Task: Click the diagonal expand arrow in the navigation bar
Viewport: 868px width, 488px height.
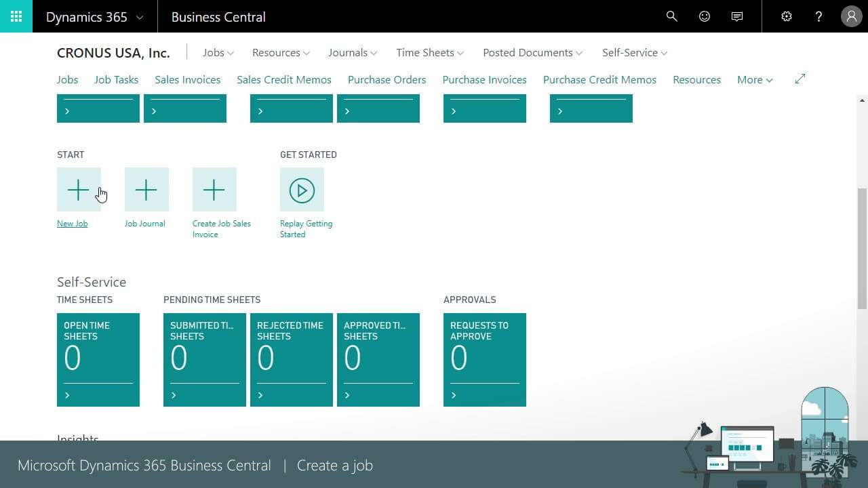Action: [x=800, y=79]
